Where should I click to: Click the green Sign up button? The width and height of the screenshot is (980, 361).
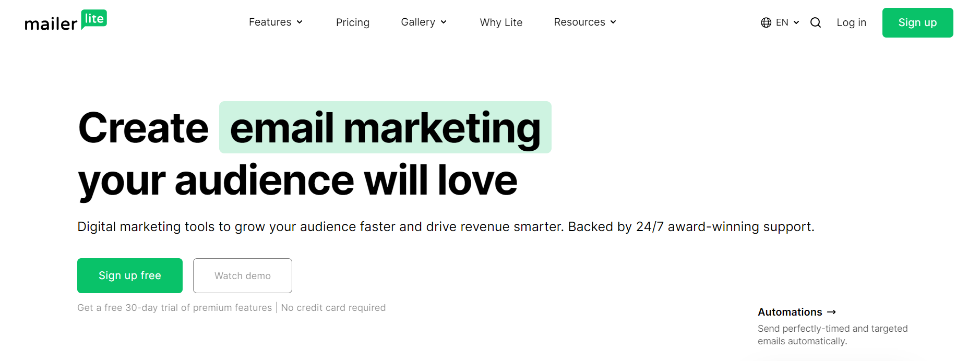pyautogui.click(x=917, y=22)
